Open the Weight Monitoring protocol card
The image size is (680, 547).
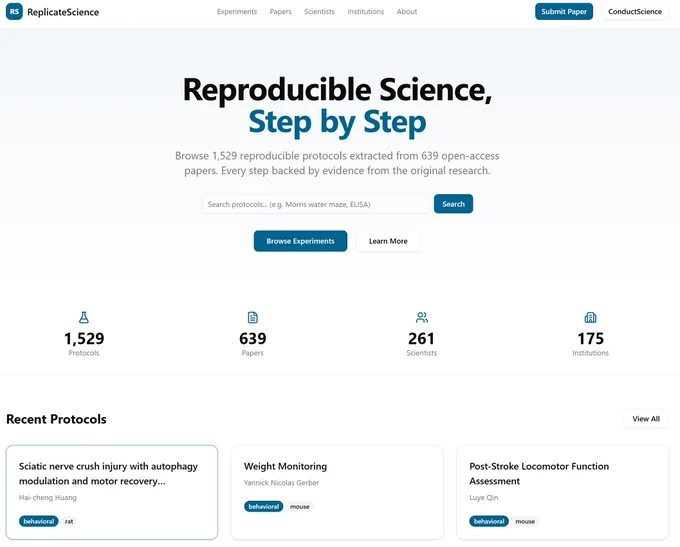(337, 492)
